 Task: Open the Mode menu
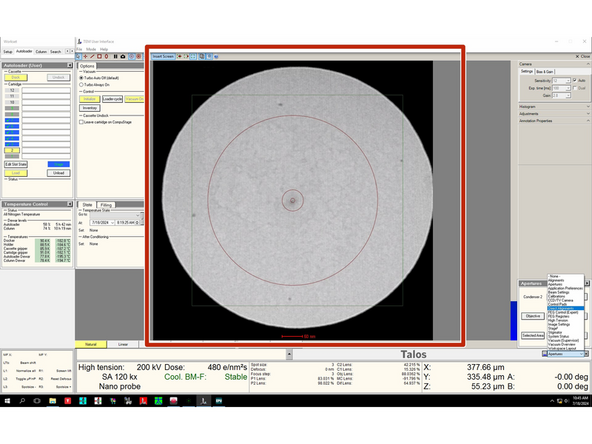(x=91, y=49)
